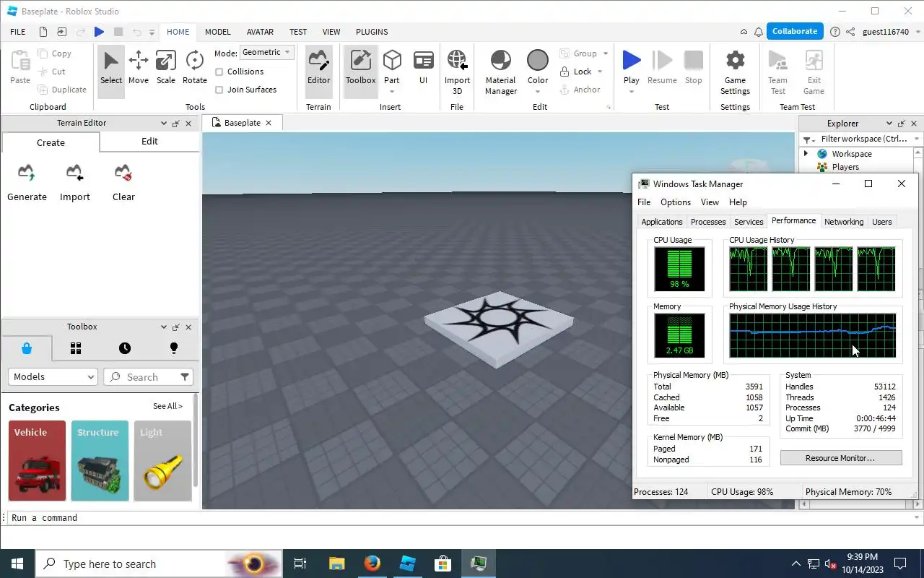Image resolution: width=924 pixels, height=578 pixels.
Task: Switch to the PLUGINS ribbon tab
Action: tap(372, 32)
